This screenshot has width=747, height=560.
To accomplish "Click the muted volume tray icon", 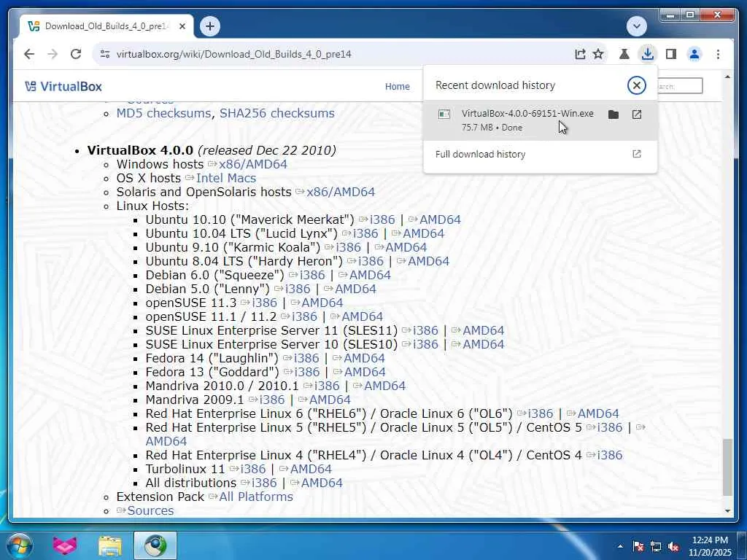I will click(673, 546).
